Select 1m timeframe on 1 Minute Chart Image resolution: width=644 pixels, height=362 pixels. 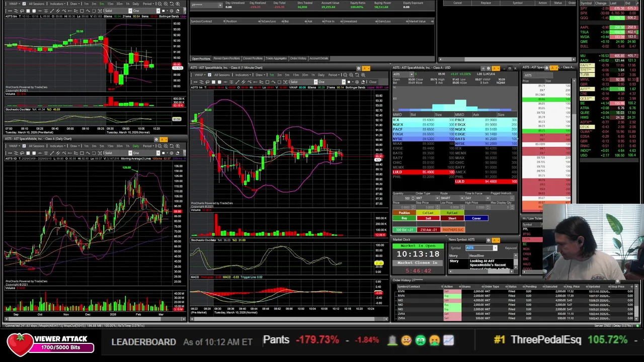coord(272,75)
